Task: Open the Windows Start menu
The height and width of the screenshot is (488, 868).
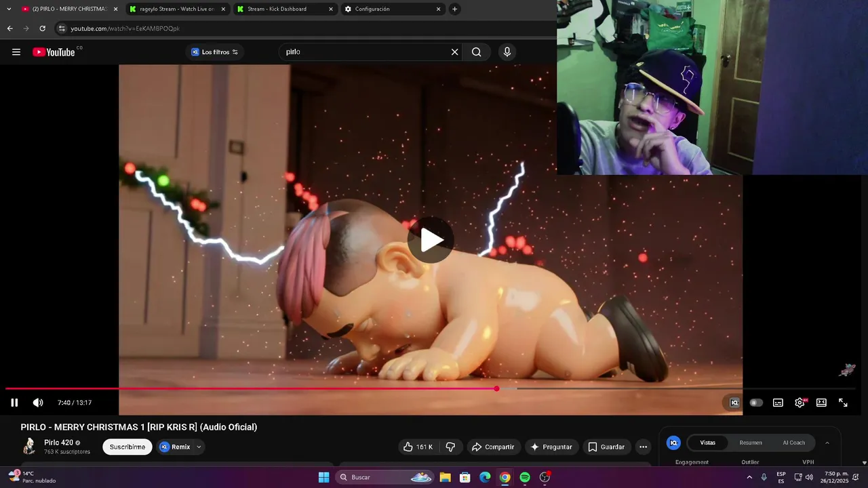Action: pyautogui.click(x=324, y=477)
